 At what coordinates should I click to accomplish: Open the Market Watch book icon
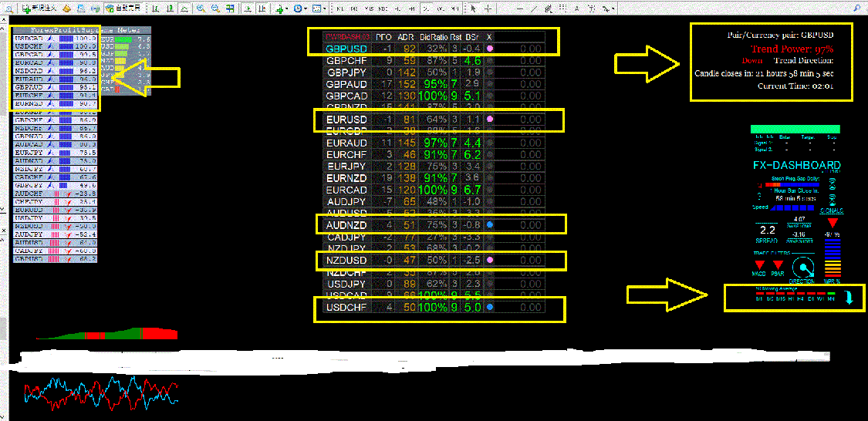point(66,8)
